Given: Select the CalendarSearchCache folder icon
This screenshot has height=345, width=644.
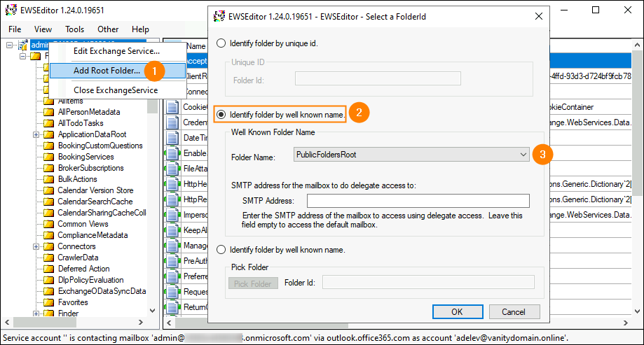Looking at the screenshot, I should click(48, 202).
